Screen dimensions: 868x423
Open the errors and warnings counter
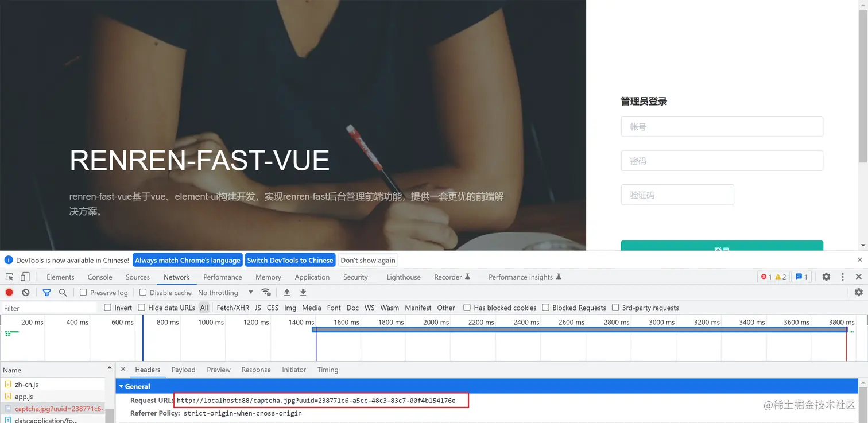(773, 277)
